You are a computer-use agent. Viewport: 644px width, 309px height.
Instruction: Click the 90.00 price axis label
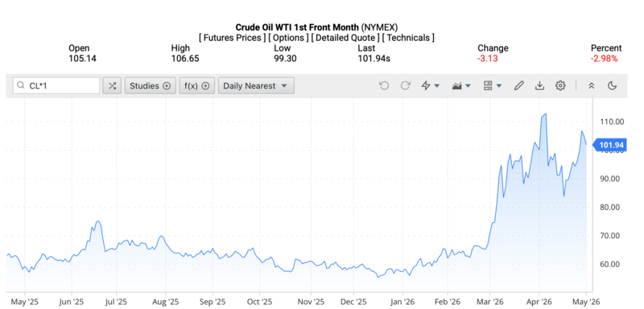(611, 179)
